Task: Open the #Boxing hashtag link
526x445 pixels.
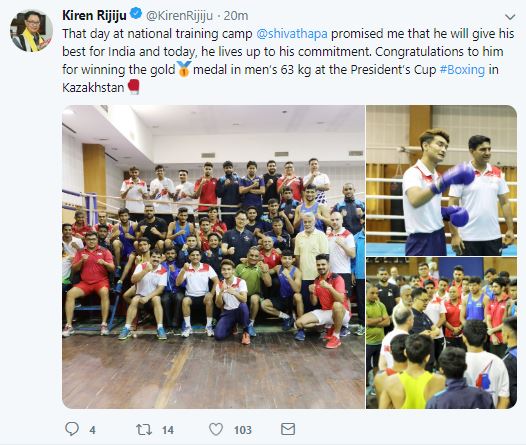Action: [x=462, y=70]
